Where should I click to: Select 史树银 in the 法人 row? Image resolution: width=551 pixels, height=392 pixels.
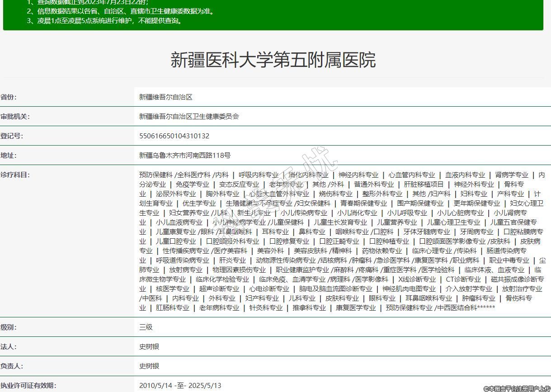[149, 347]
